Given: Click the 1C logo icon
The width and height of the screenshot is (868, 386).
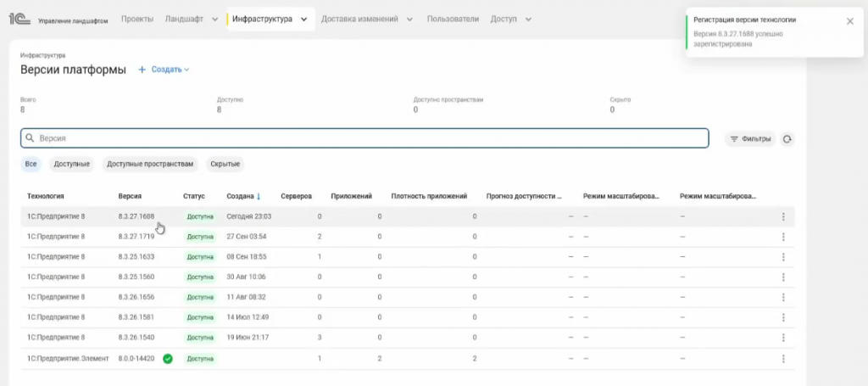Looking at the screenshot, I should [19, 19].
